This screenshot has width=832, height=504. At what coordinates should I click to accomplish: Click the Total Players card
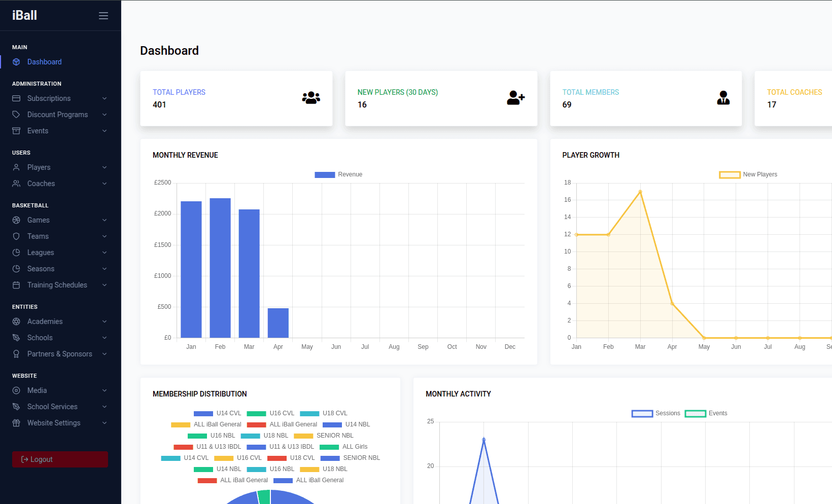point(236,98)
